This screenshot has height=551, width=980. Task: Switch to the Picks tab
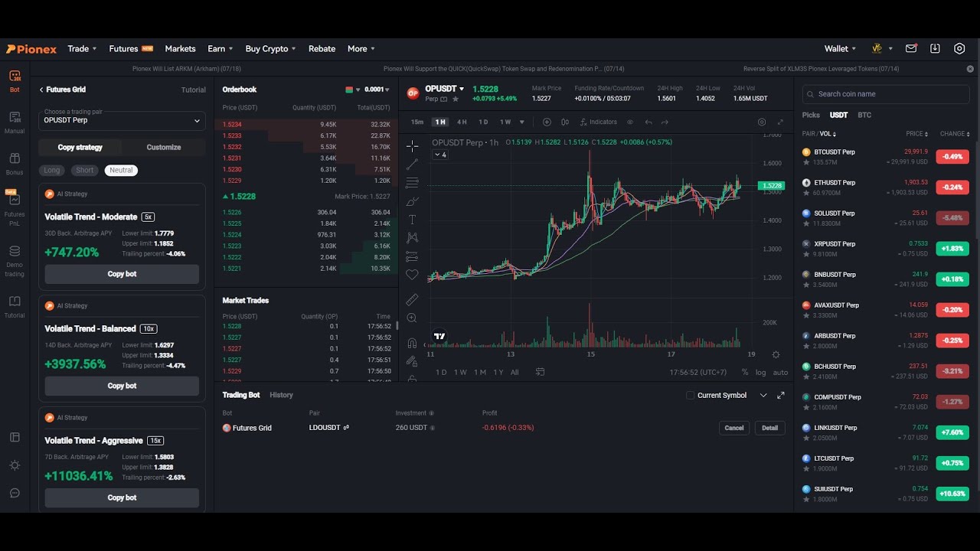811,115
